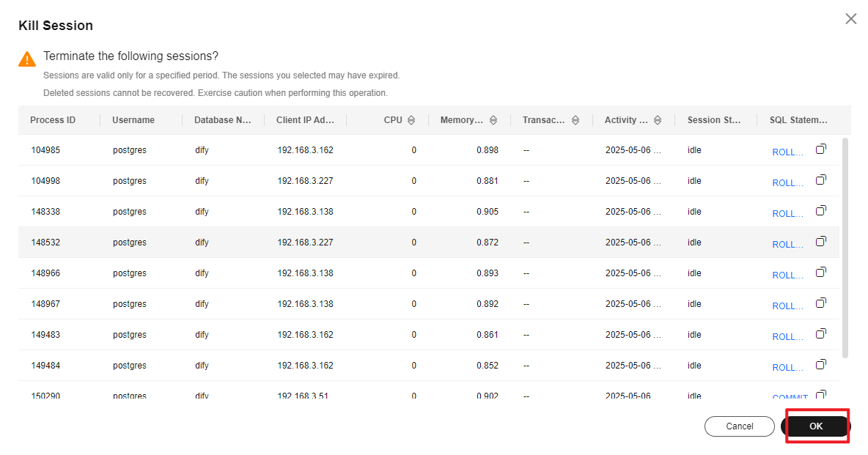
Task: Click the session table vertical scrollbar
Action: [845, 248]
